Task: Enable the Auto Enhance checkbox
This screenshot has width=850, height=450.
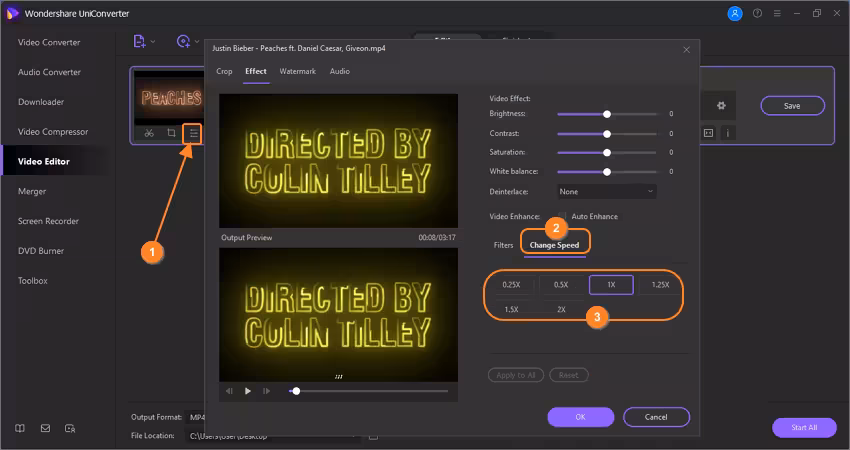Action: [x=563, y=216]
